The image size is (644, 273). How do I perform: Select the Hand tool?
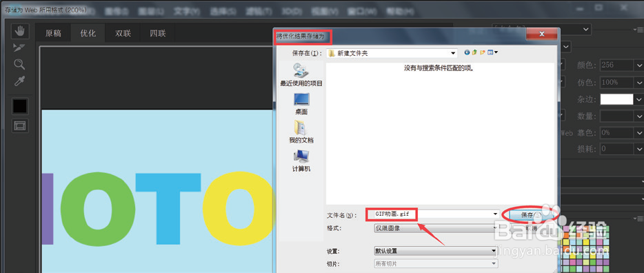tap(20, 31)
